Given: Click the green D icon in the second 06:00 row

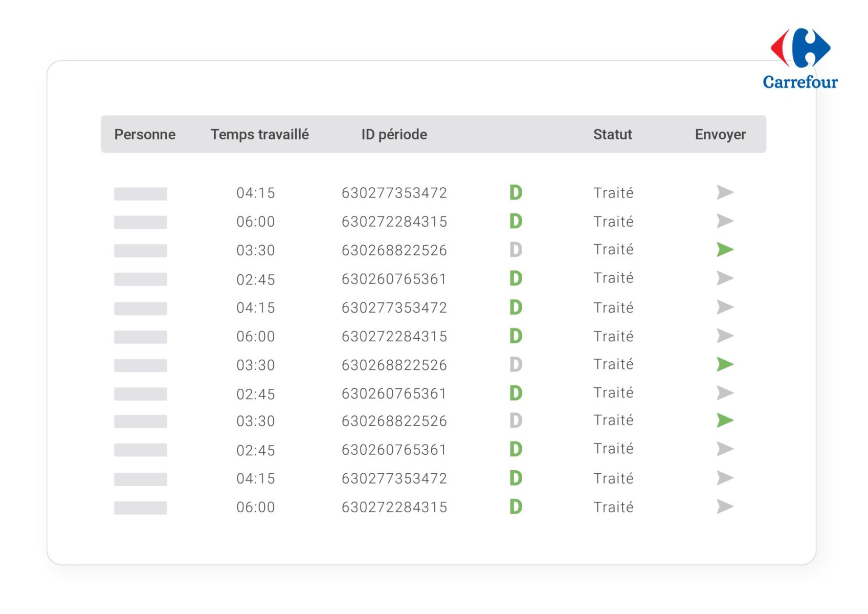Looking at the screenshot, I should click(x=516, y=336).
